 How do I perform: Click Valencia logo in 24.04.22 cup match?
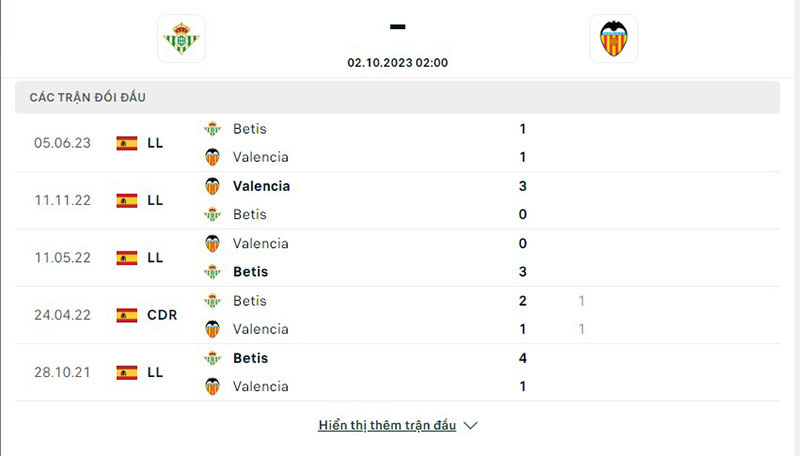tap(212, 329)
